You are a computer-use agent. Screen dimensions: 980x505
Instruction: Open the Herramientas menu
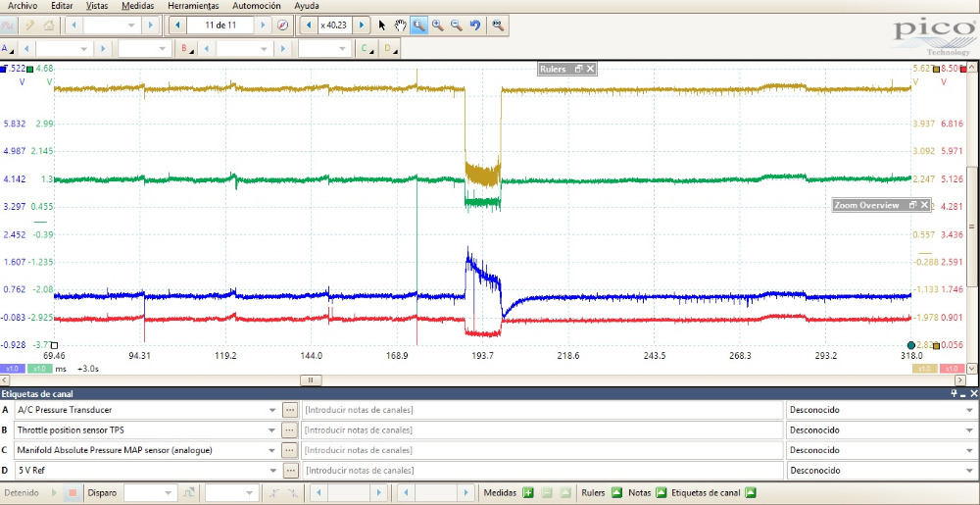tap(193, 6)
